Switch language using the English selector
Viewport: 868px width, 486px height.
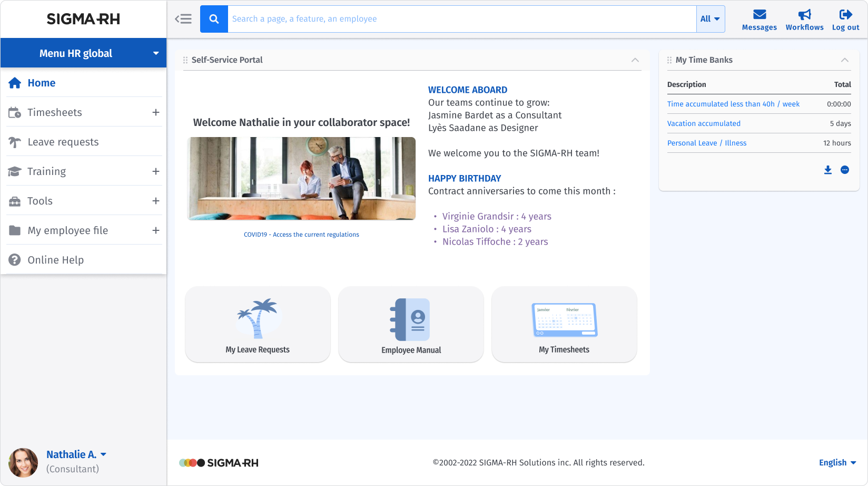tap(836, 462)
